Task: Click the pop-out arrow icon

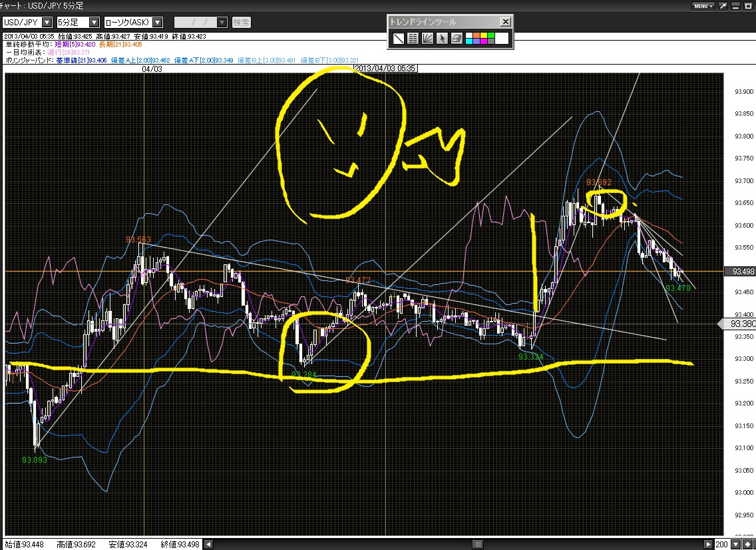Action: [x=723, y=6]
